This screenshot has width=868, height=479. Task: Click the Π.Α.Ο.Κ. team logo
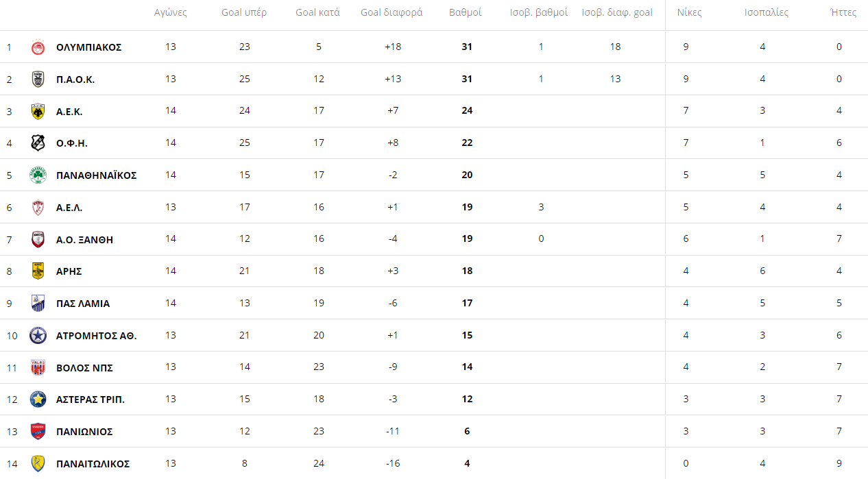coord(38,79)
